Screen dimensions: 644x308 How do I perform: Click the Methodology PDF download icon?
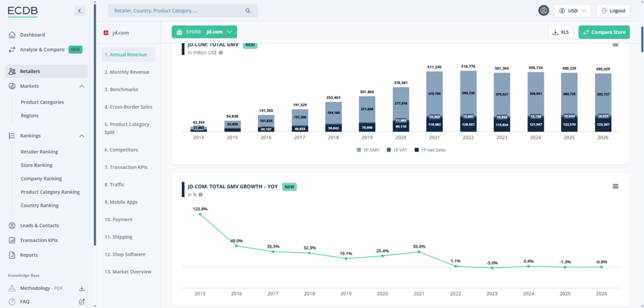(81, 289)
